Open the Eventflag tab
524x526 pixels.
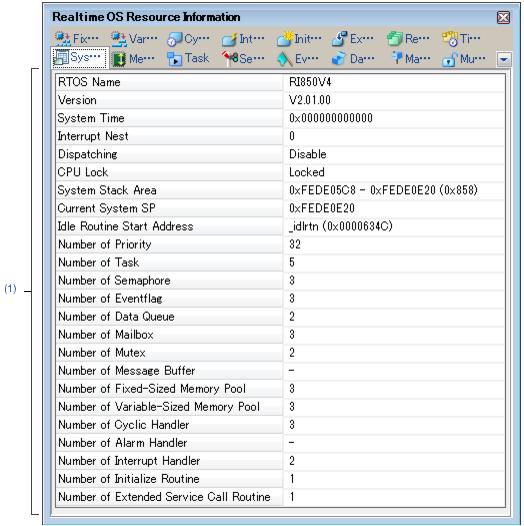pyautogui.click(x=297, y=59)
